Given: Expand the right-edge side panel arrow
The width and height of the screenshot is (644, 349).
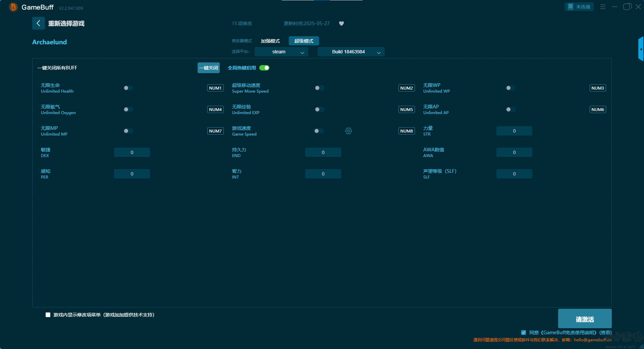Looking at the screenshot, I should click(641, 49).
